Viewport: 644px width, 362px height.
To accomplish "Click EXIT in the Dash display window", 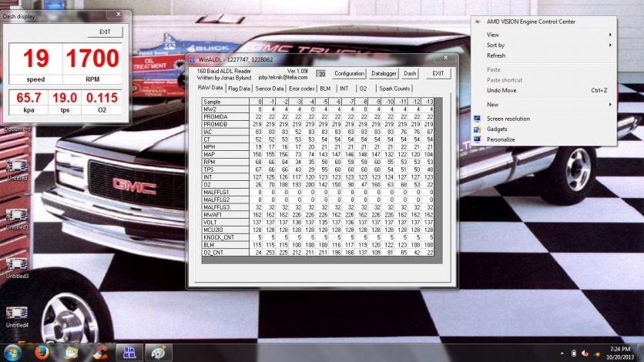I will tap(105, 32).
